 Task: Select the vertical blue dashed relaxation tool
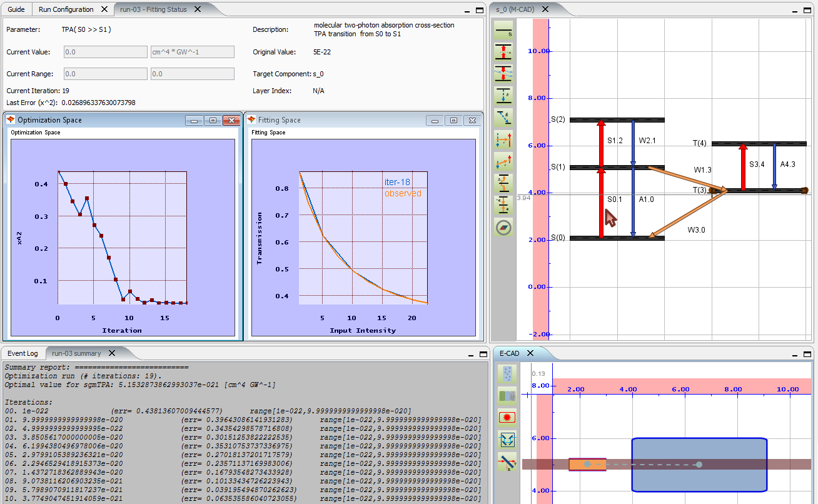pos(503,95)
